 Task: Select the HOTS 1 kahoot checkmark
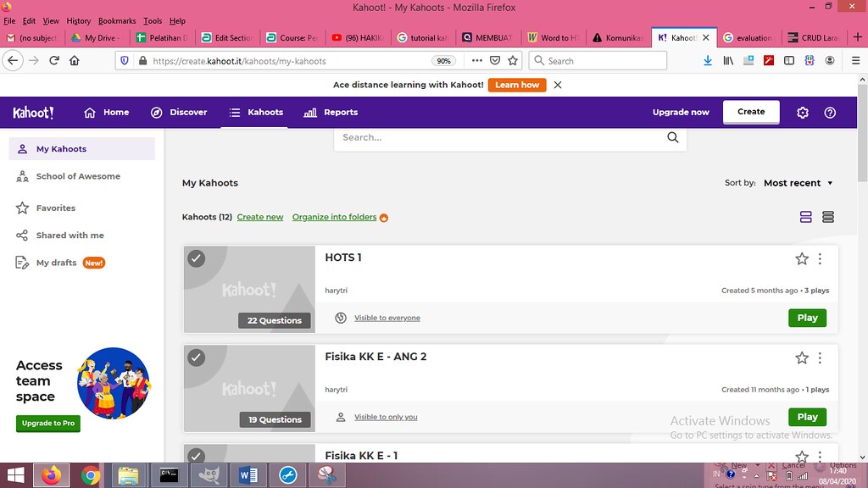196,258
